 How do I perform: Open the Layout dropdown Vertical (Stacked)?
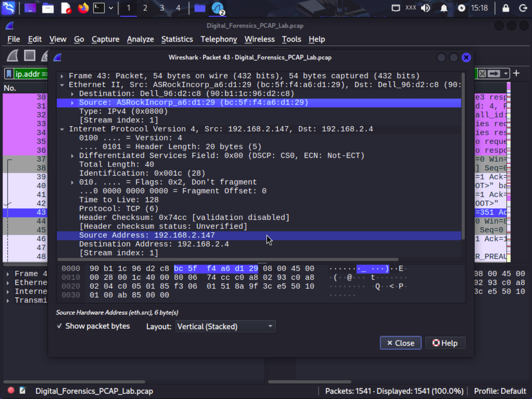[225, 326]
